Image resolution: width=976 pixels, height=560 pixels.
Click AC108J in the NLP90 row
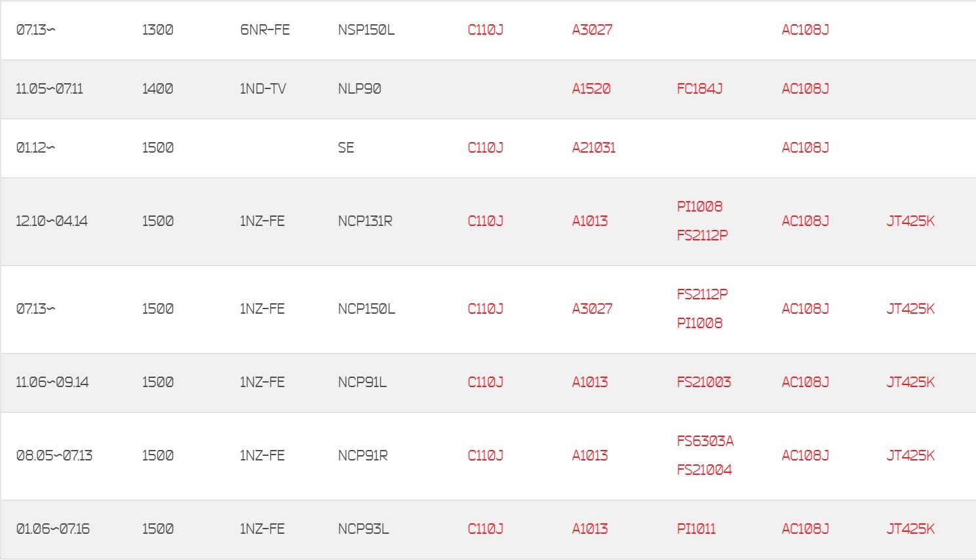click(x=805, y=88)
